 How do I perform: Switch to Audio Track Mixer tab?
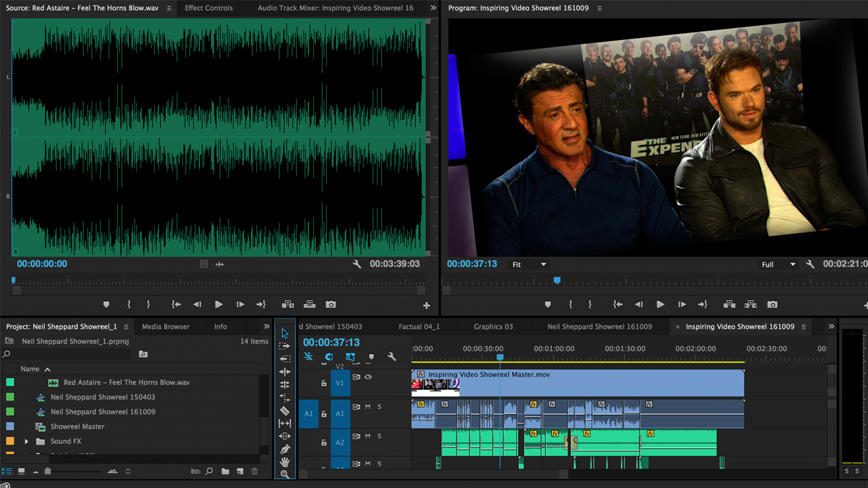tap(336, 8)
